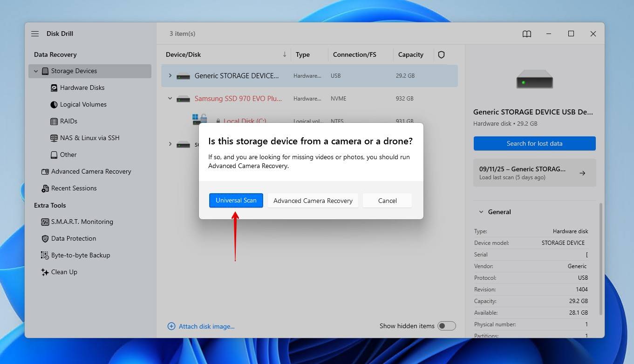This screenshot has width=634, height=364.
Task: Choose Advanced Camera Recovery in dialog
Action: tap(313, 201)
